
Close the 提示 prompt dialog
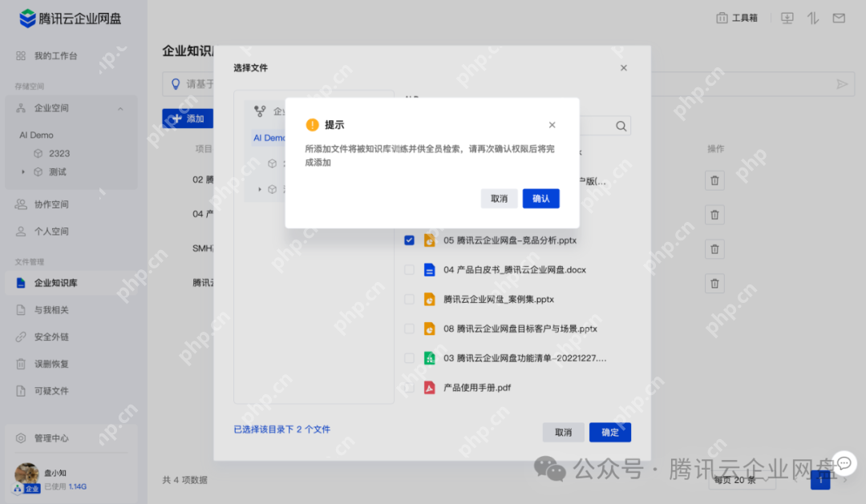[x=552, y=125]
